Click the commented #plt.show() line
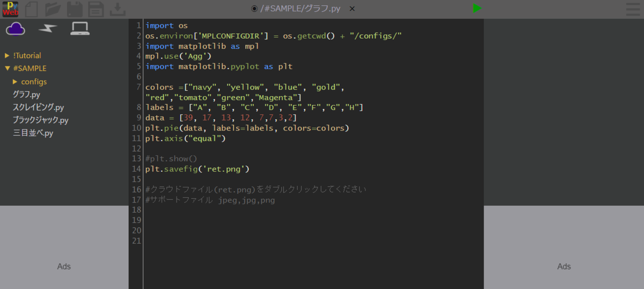The image size is (644, 289). (171, 158)
